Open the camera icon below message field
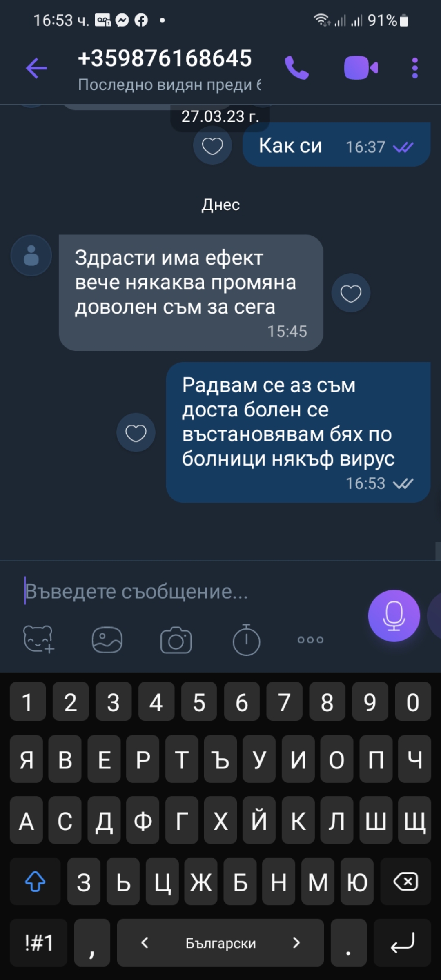 tap(176, 640)
